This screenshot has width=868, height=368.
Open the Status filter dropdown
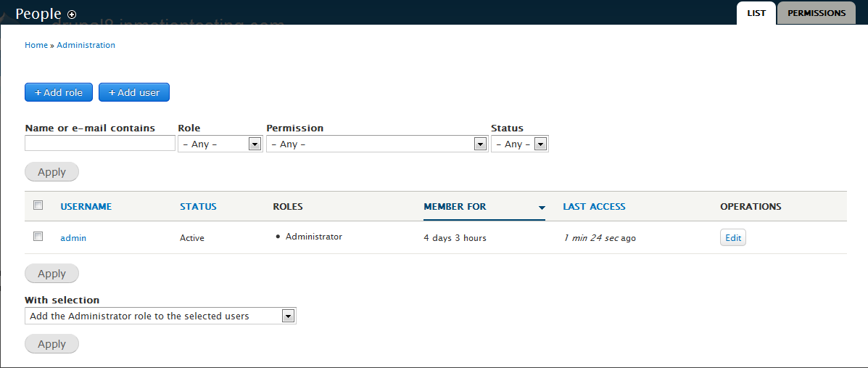tap(519, 144)
